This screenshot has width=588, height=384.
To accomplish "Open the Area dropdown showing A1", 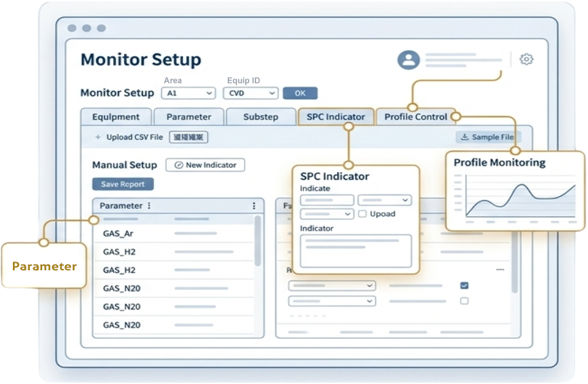I will pyautogui.click(x=190, y=93).
